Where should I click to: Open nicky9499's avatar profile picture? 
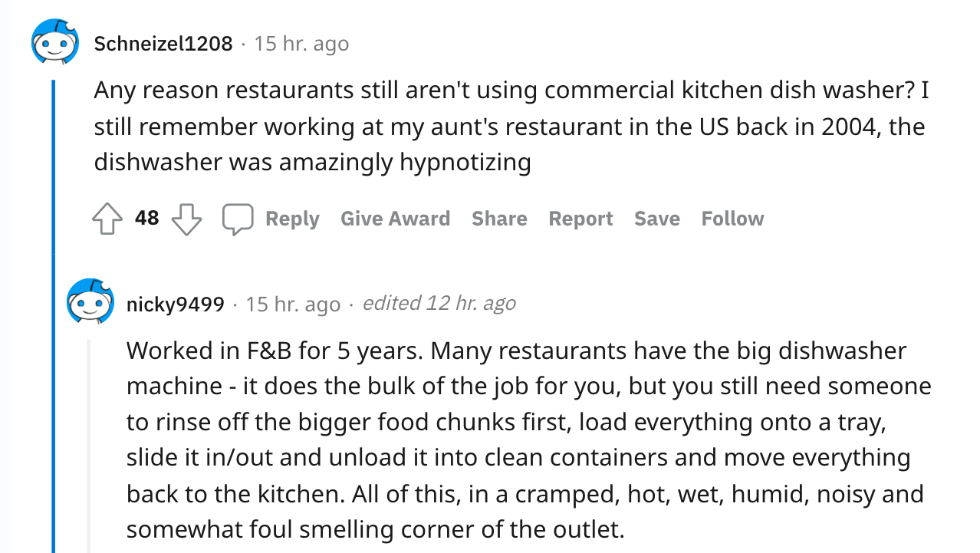tap(90, 302)
